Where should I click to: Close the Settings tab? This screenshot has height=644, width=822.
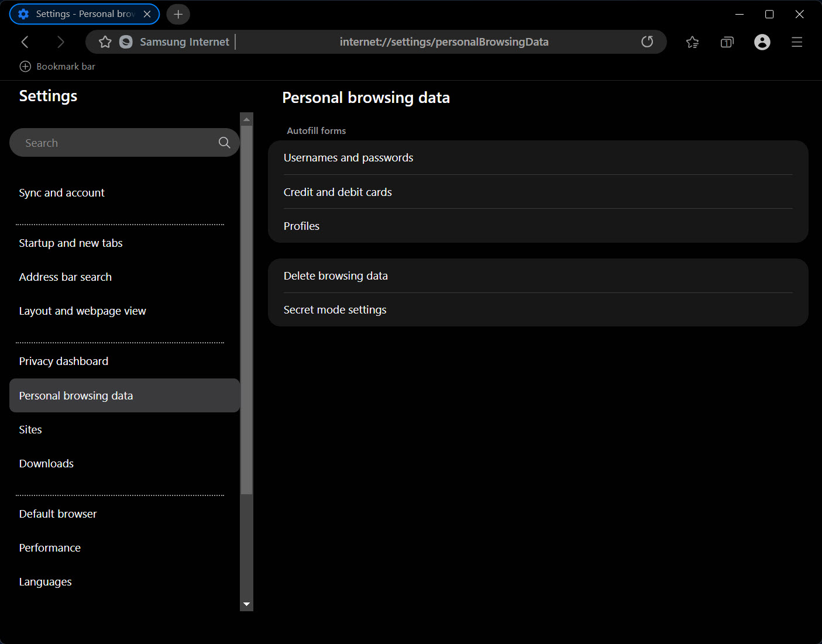click(x=147, y=14)
